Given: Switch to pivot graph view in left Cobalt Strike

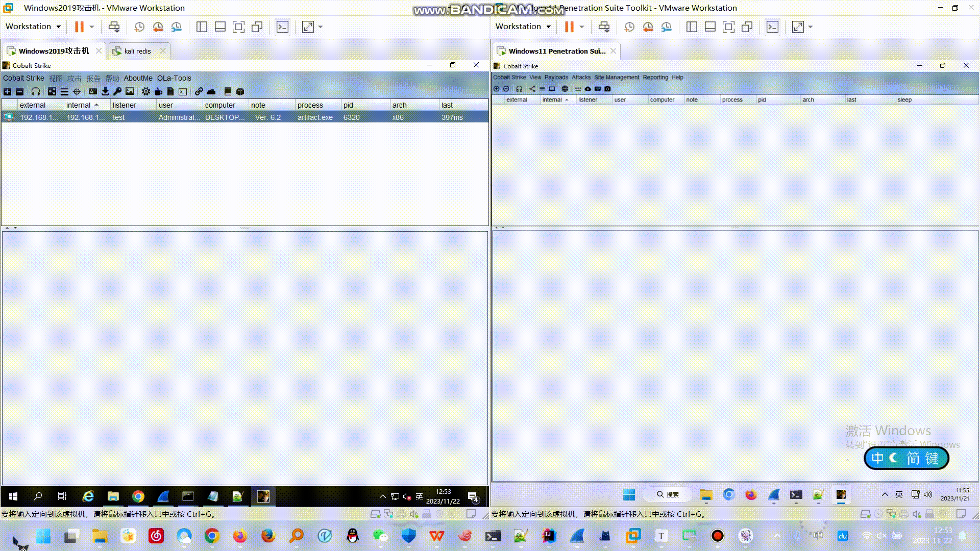Looking at the screenshot, I should (52, 92).
